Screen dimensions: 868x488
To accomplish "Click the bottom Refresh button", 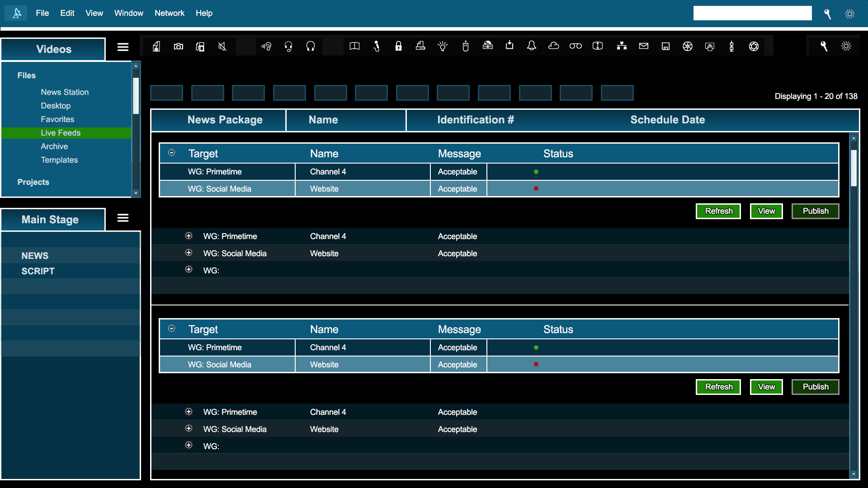I will pos(718,387).
